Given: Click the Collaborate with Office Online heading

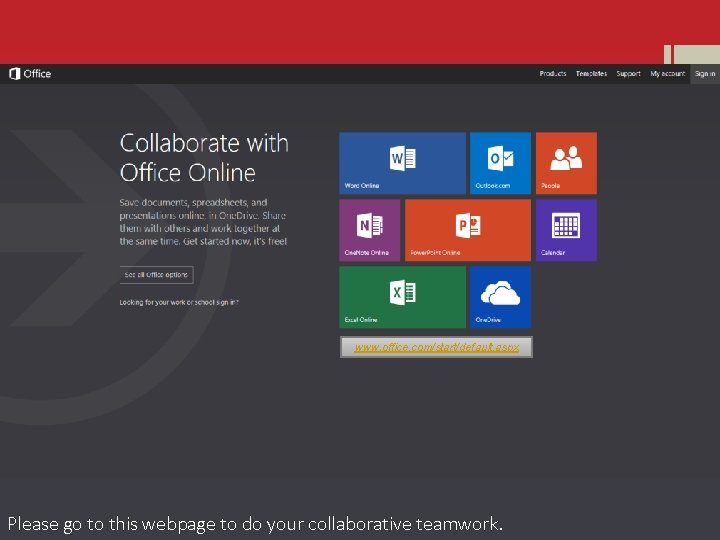Looking at the screenshot, I should click(204, 158).
